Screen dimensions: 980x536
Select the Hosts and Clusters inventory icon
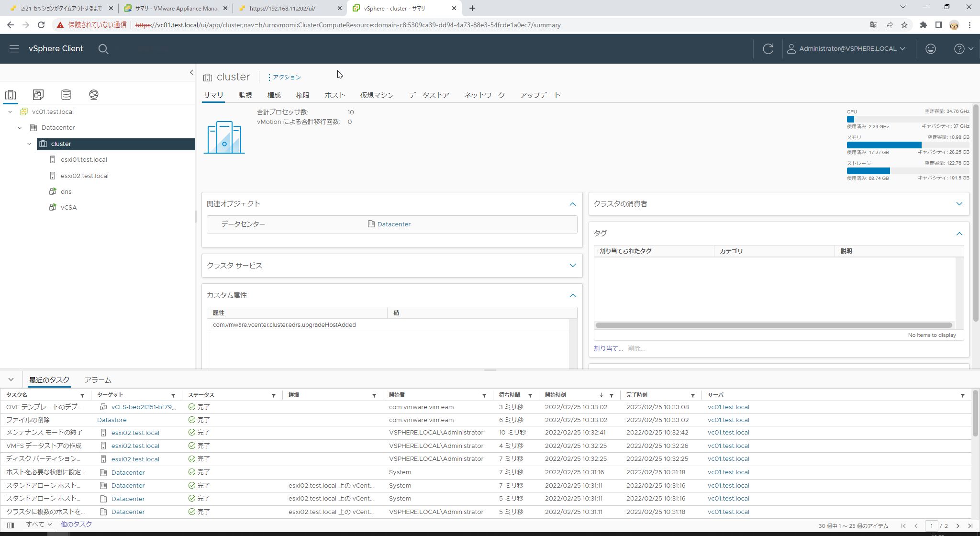(x=11, y=95)
